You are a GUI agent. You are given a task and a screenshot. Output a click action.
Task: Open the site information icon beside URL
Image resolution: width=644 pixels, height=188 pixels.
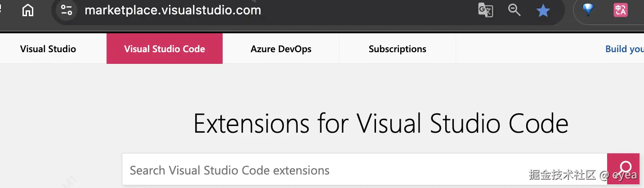[x=67, y=10]
